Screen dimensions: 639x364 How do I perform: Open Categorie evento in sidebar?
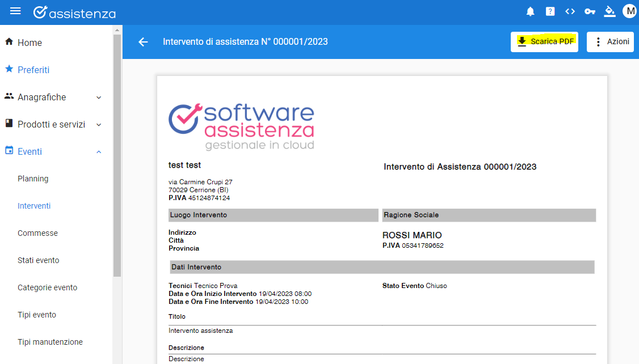(47, 288)
